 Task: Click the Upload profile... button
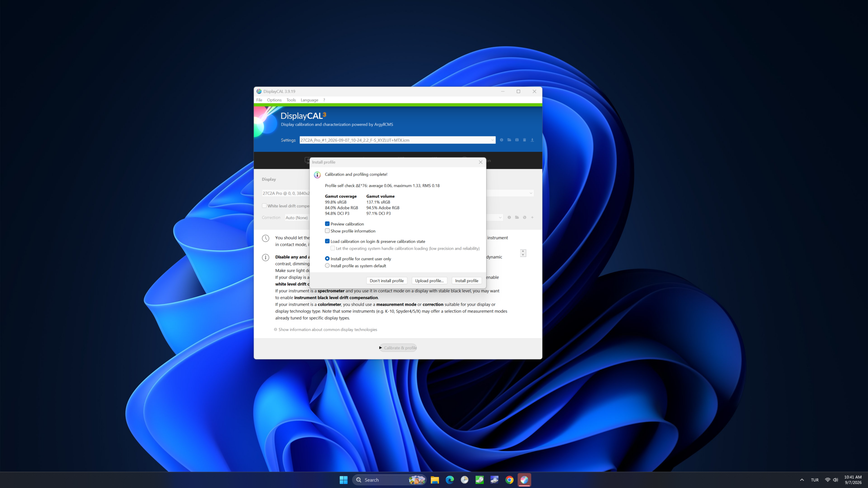(429, 281)
